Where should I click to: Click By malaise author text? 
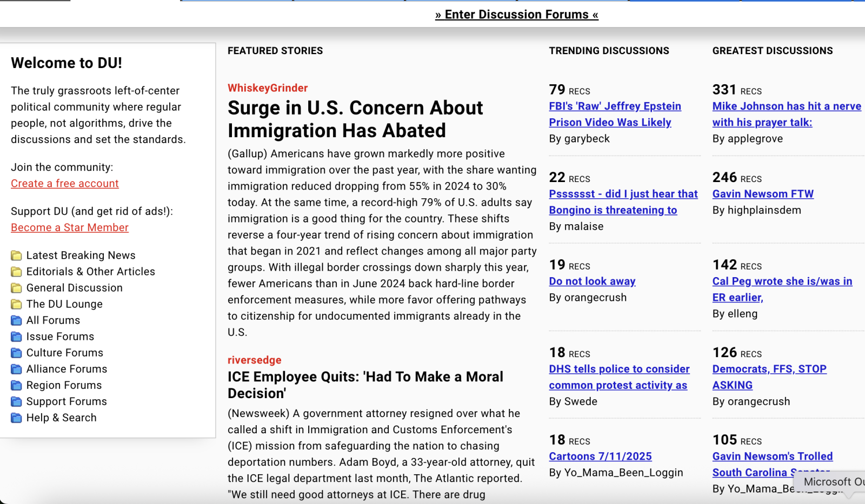tap(576, 226)
